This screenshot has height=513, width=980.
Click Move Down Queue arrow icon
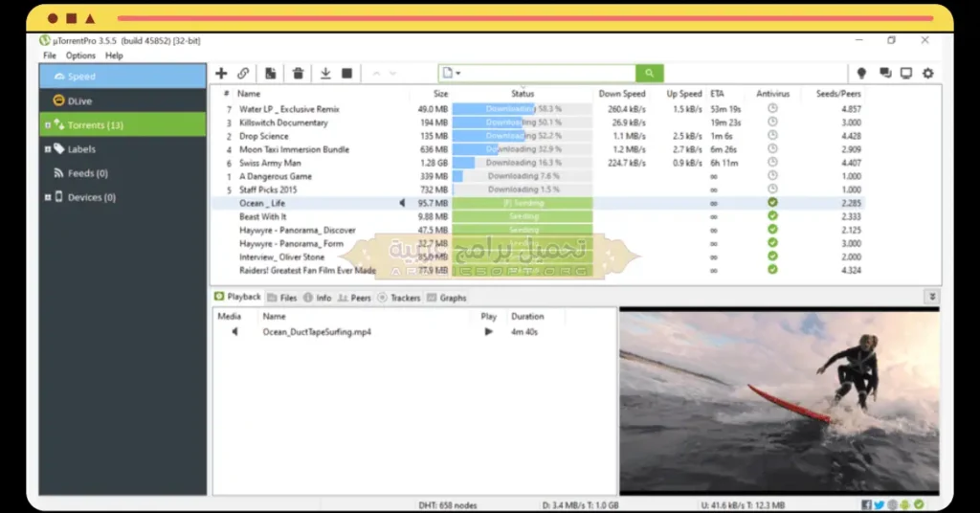click(x=392, y=73)
